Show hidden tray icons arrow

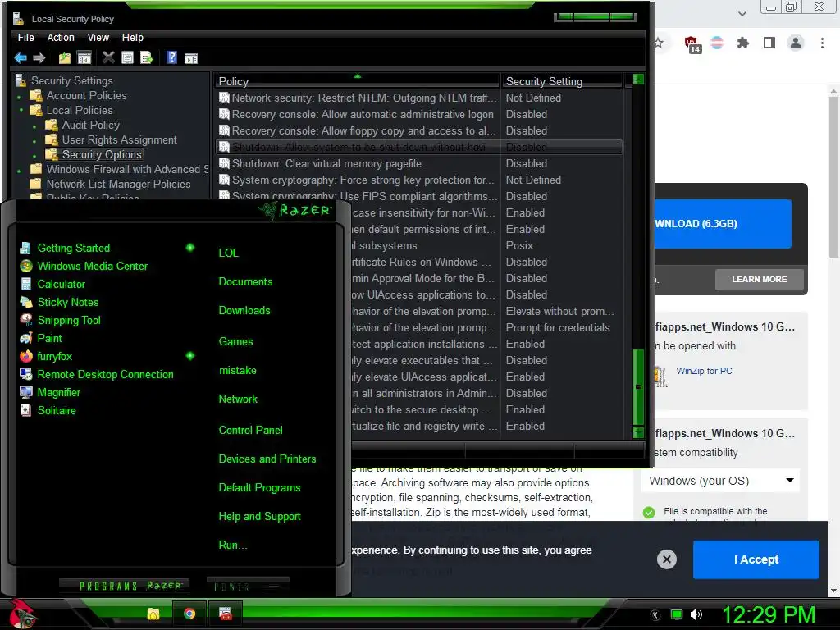pyautogui.click(x=655, y=614)
